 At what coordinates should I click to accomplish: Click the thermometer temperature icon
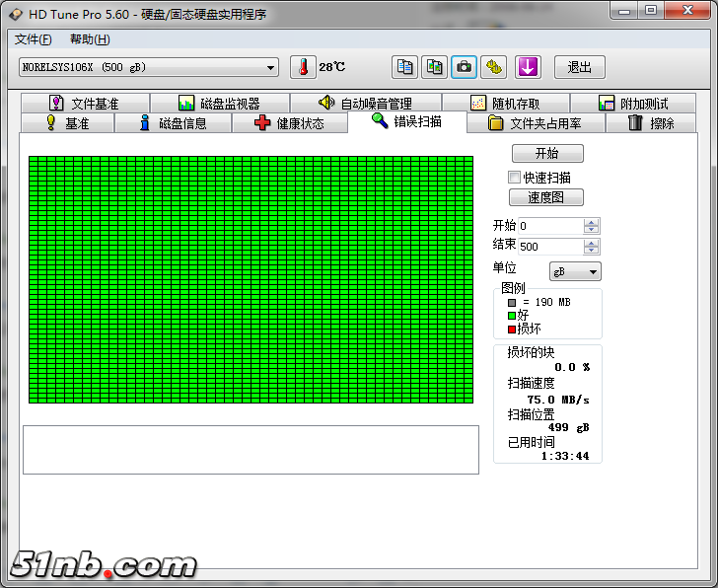pyautogui.click(x=304, y=67)
